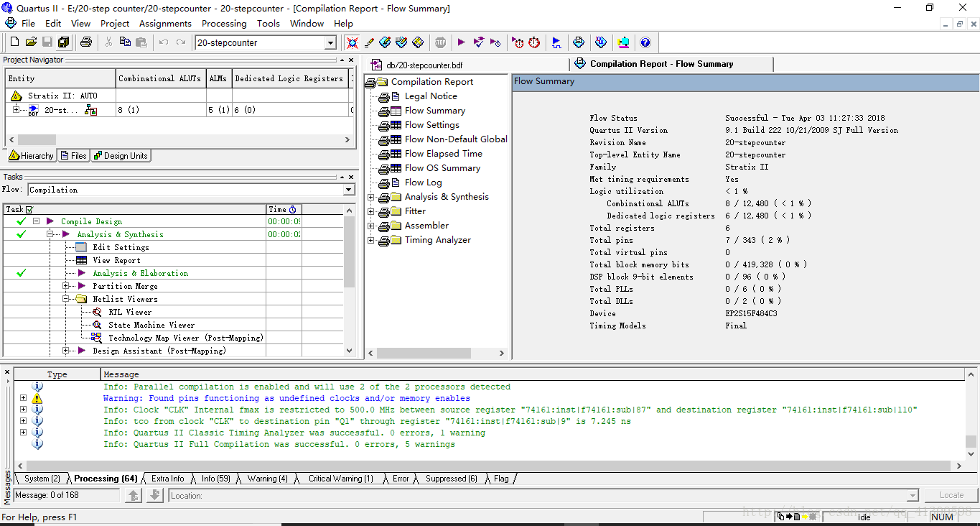Open RTL Viewer in the Tasks tree
The image size is (980, 526).
pos(129,312)
